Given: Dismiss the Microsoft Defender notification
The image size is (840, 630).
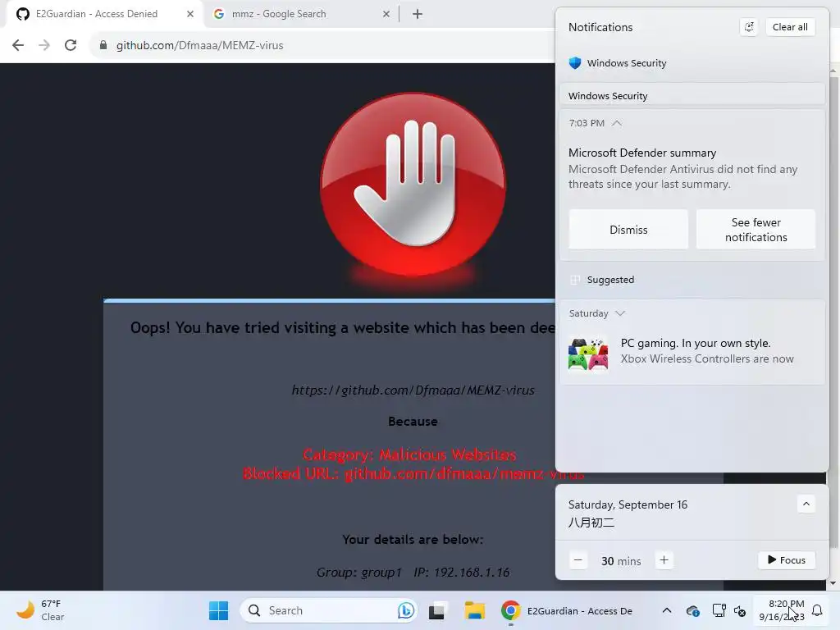Looking at the screenshot, I should pos(628,230).
